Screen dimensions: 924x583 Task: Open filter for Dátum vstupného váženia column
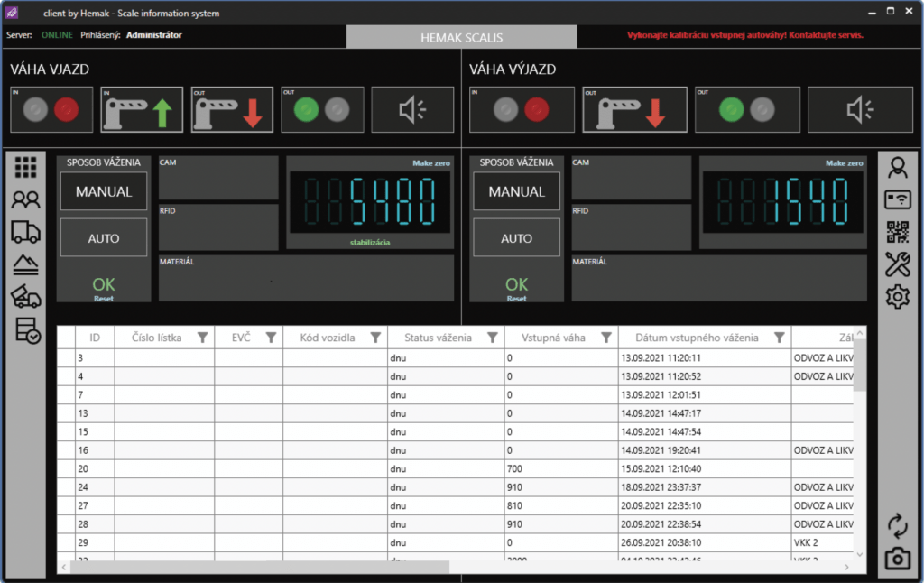click(x=779, y=338)
